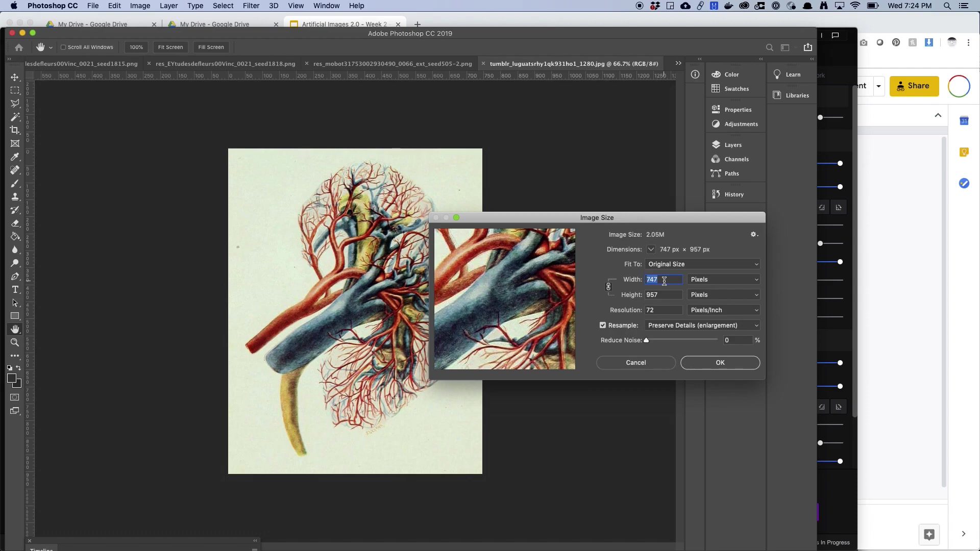980x551 pixels.
Task: Enable Scroll All Windows checkbox
Action: pyautogui.click(x=63, y=47)
